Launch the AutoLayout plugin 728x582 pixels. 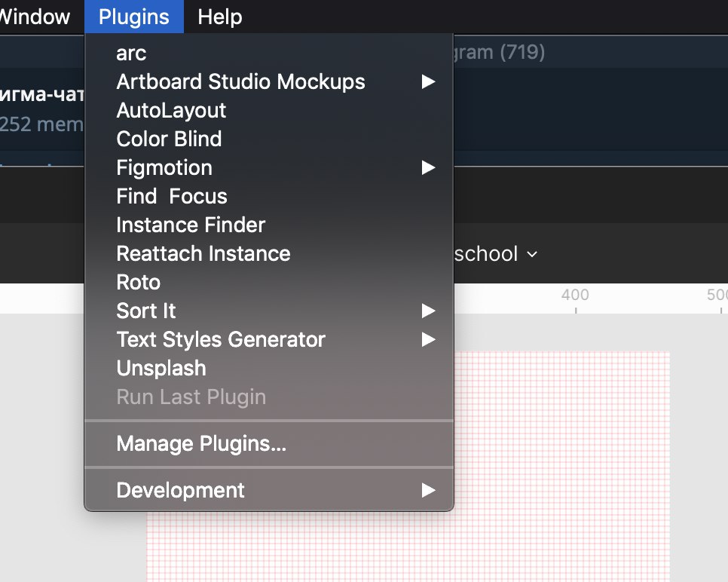pyautogui.click(x=269, y=111)
